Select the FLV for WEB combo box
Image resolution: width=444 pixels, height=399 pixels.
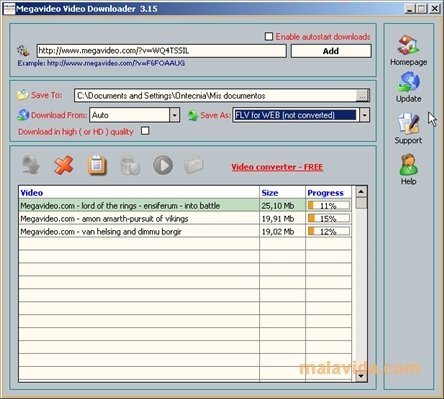coord(301,115)
